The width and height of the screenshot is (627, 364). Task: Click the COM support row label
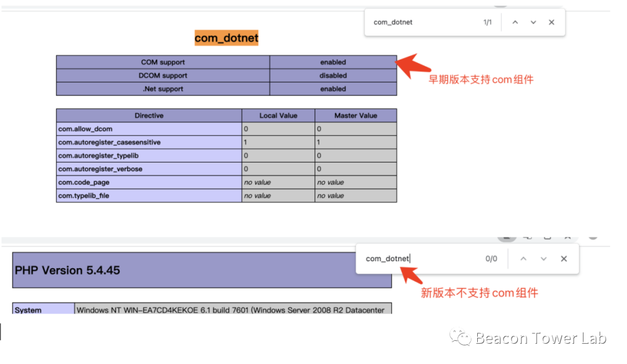coord(163,62)
